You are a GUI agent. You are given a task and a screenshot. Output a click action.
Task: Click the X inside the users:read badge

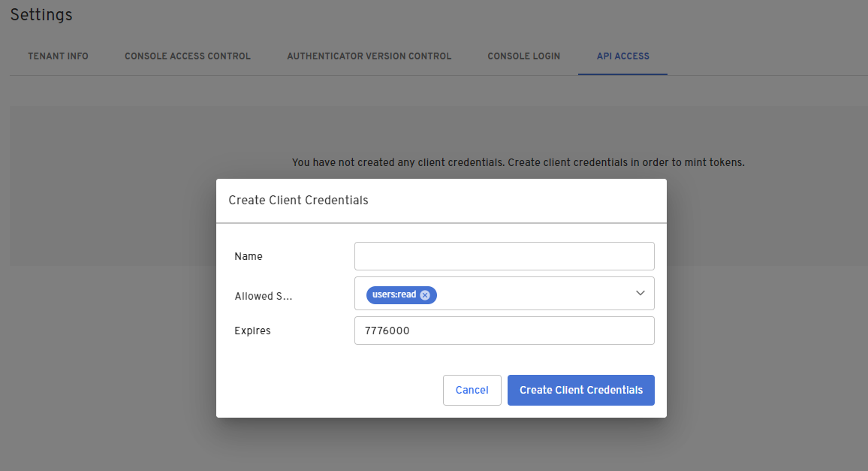(425, 294)
